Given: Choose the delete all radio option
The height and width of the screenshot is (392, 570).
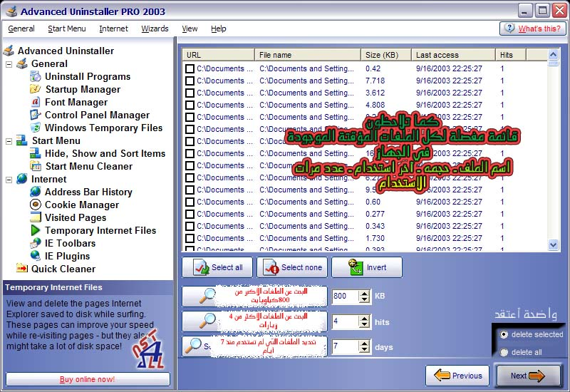Looking at the screenshot, I should pos(504,352).
